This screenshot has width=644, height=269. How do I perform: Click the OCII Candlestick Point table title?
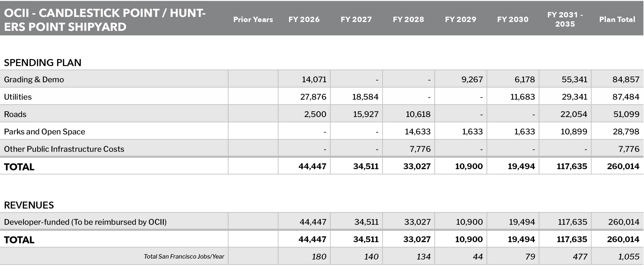tap(105, 20)
